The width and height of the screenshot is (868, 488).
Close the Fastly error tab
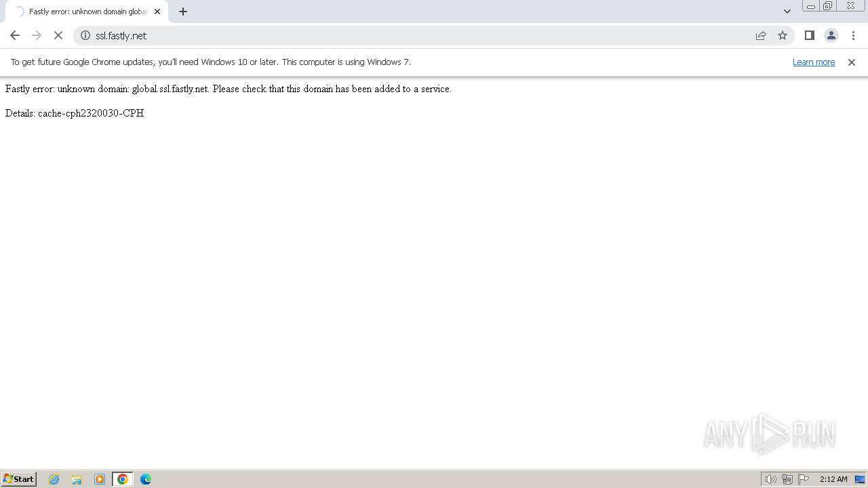click(157, 12)
